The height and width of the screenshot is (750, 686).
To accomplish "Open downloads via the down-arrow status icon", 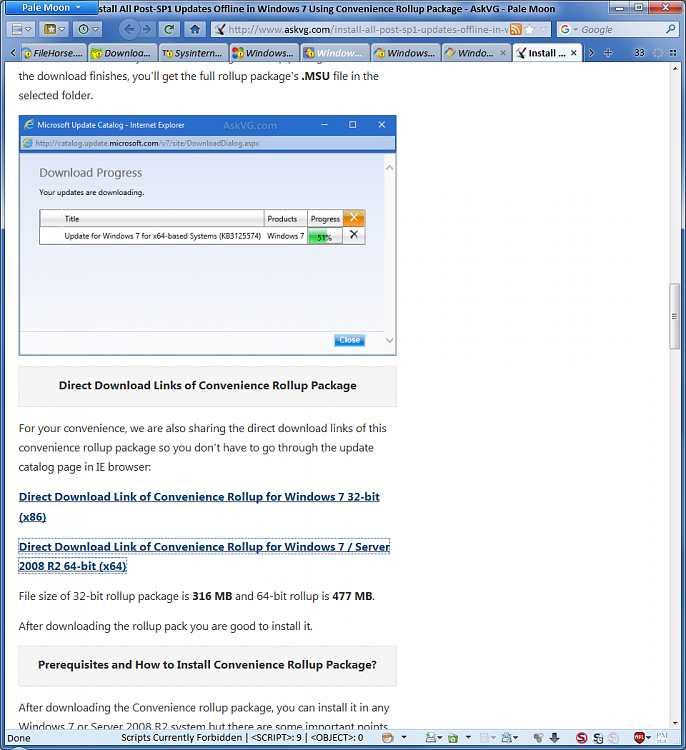I will pyautogui.click(x=554, y=738).
